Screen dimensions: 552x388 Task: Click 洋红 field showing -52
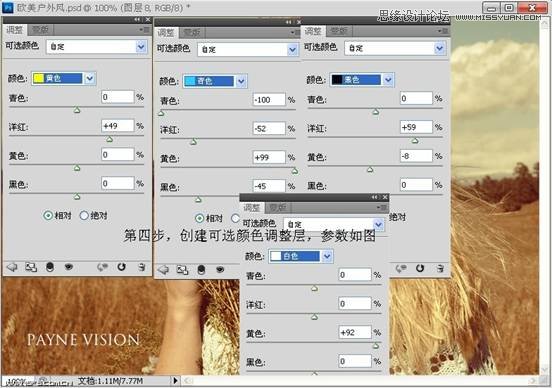pyautogui.click(x=269, y=129)
